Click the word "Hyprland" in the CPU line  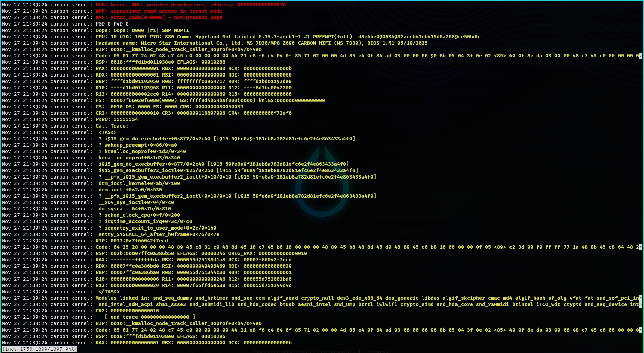point(207,37)
